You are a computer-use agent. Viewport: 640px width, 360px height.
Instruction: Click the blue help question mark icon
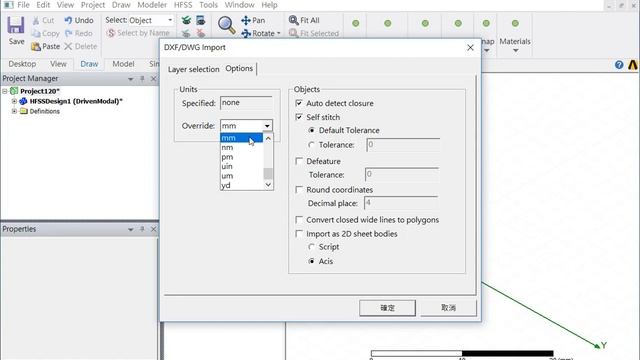(619, 65)
